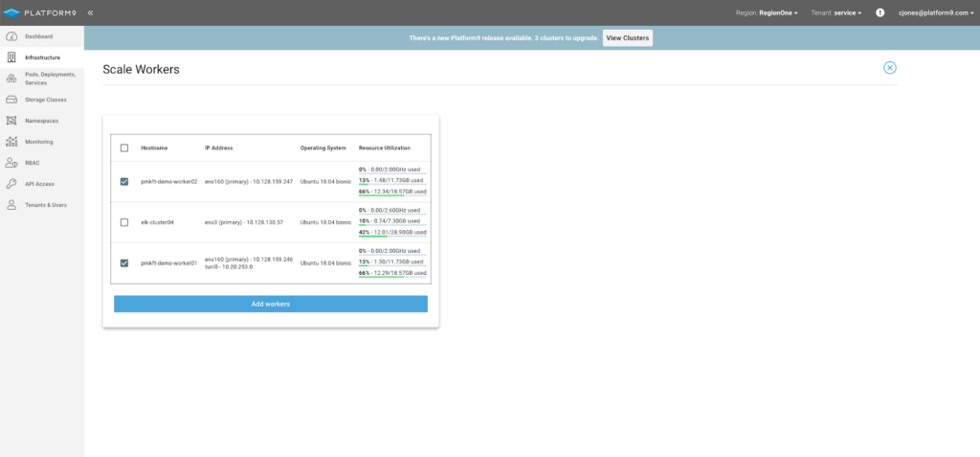Click tunl0 - 10.20.253.0 address text
The height and width of the screenshot is (457, 980).
[x=229, y=266]
